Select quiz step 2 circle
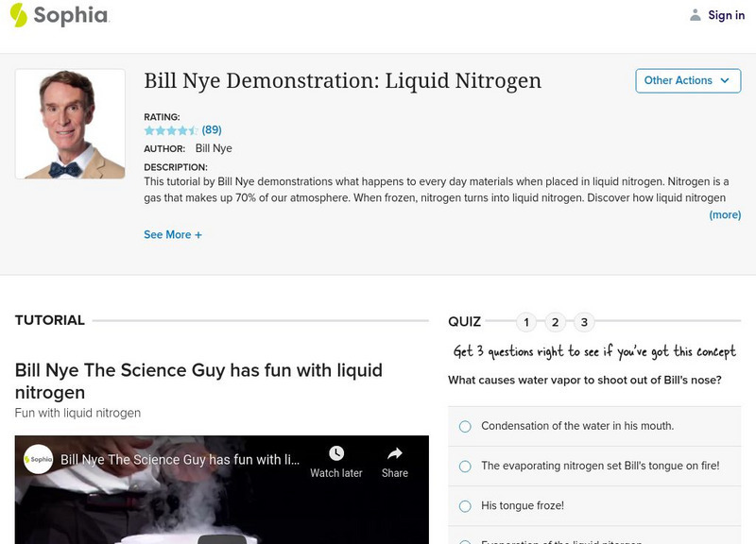 [556, 321]
